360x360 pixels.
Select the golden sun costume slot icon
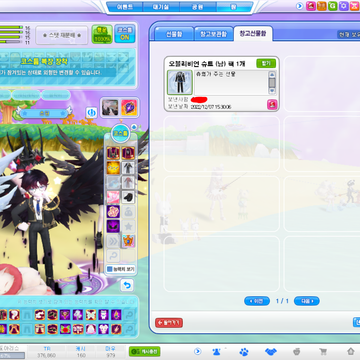113,168
